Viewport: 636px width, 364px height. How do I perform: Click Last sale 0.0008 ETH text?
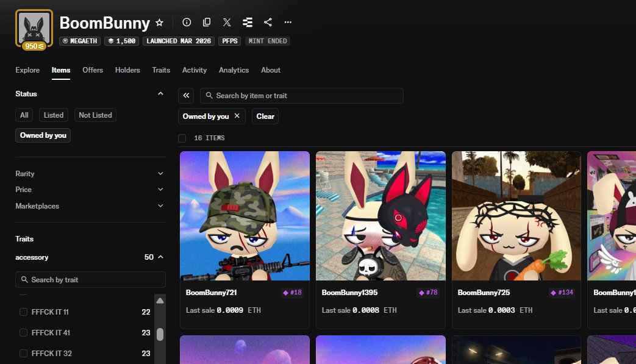coord(359,310)
